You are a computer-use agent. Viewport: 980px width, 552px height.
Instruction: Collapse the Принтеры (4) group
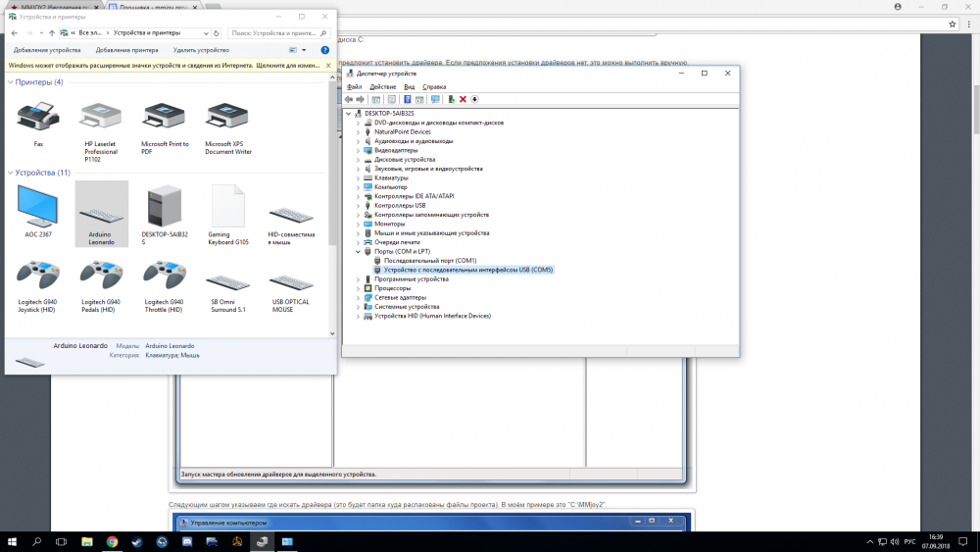(11, 82)
